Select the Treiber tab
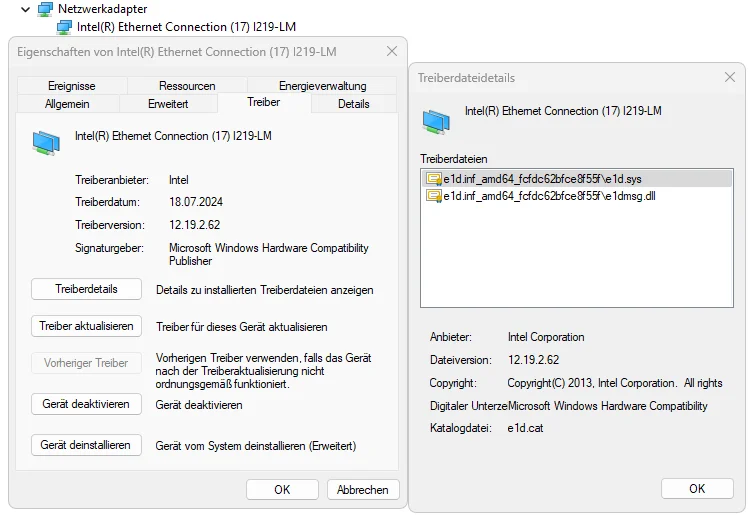Image resolution: width=752 pixels, height=515 pixels. pos(264,102)
